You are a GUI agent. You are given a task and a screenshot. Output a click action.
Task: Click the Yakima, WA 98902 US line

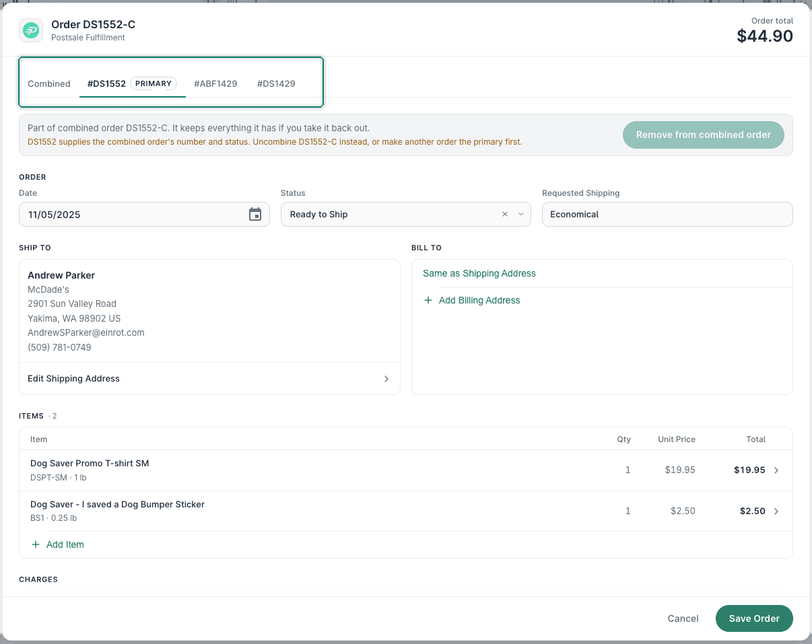(74, 319)
